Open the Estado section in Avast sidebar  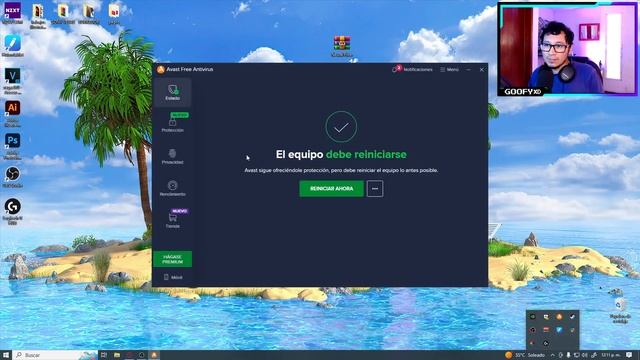click(x=172, y=93)
